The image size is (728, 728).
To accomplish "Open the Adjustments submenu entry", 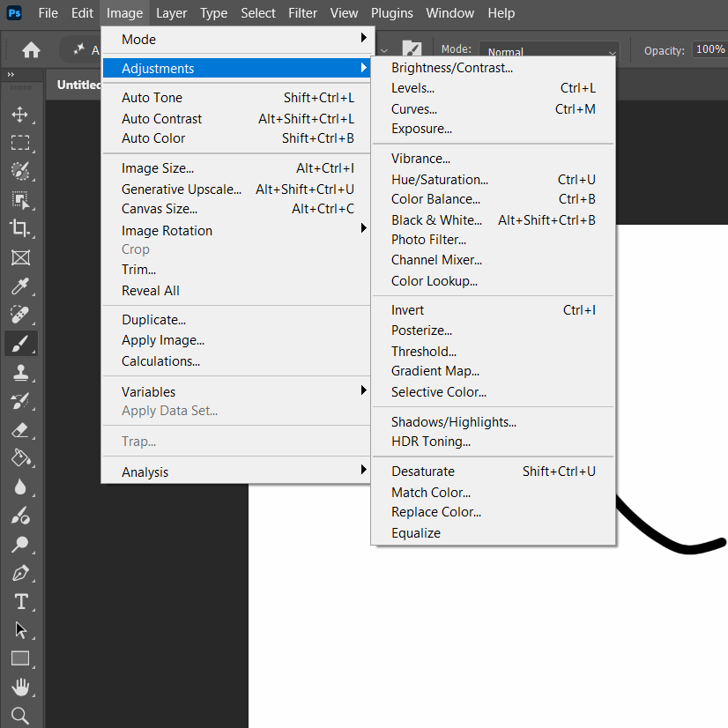I will tap(236, 68).
